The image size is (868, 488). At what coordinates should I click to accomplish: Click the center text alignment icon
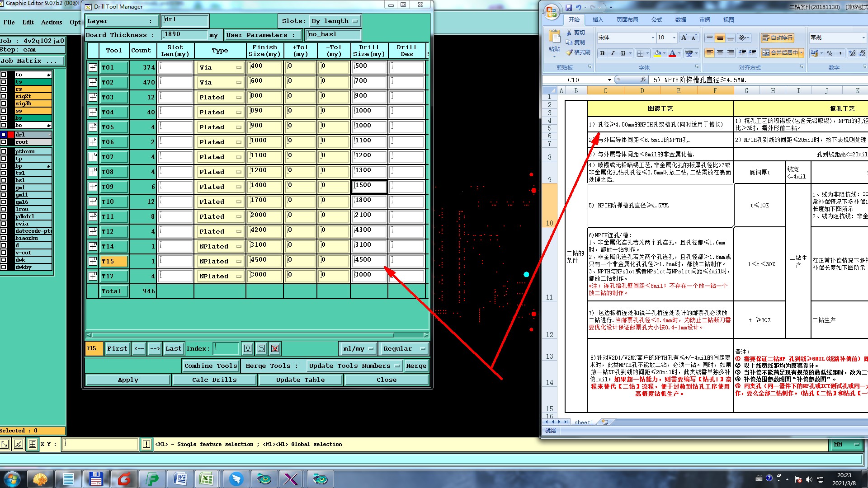(x=720, y=53)
